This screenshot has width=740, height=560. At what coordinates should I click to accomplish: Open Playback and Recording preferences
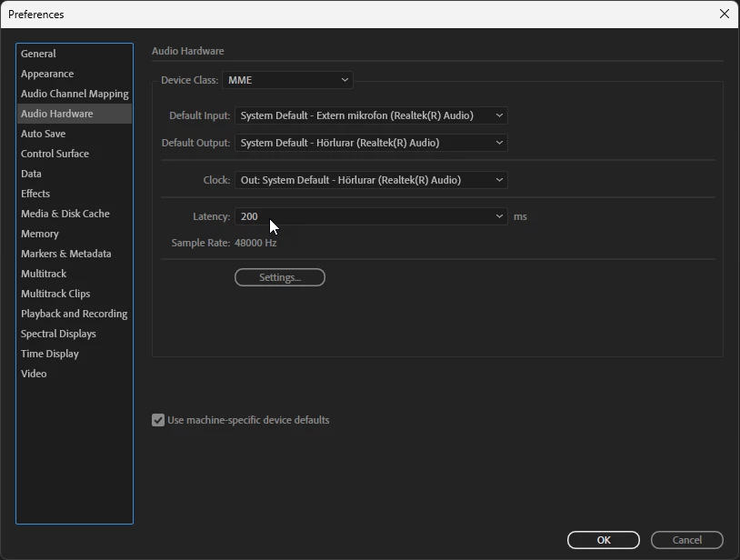[75, 314]
